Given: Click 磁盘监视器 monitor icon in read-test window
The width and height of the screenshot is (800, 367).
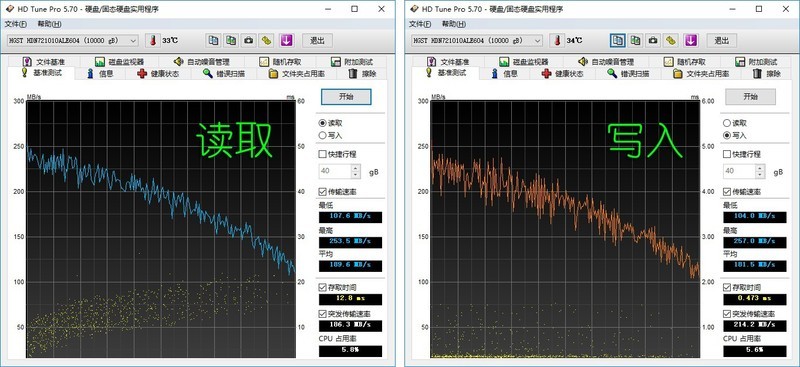Looking at the screenshot, I should click(99, 62).
